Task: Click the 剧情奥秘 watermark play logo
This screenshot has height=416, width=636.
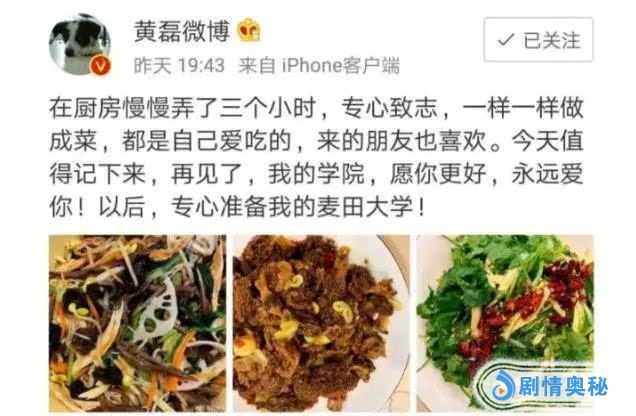Action: coord(503,385)
